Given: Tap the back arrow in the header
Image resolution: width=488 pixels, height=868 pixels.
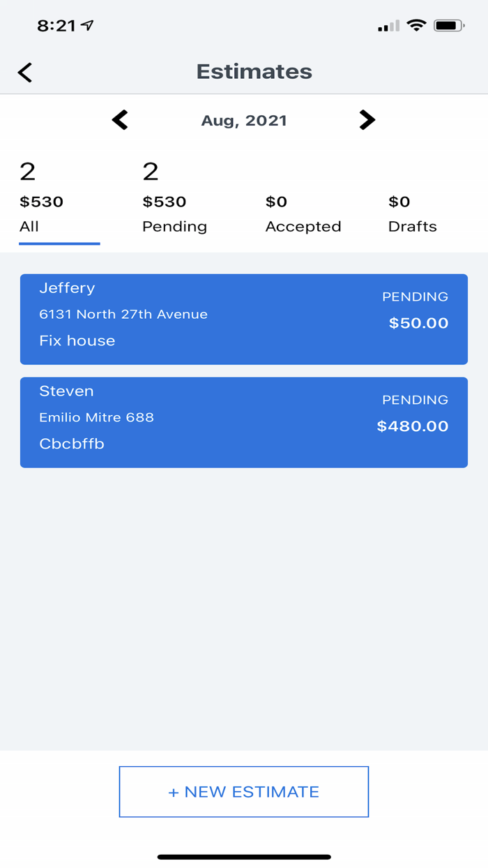Looking at the screenshot, I should (24, 72).
